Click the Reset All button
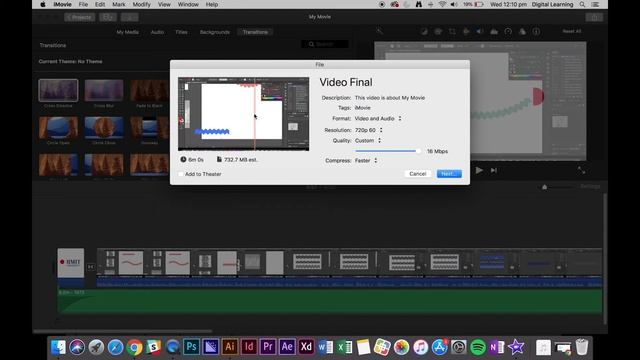640x360 pixels. (x=571, y=31)
